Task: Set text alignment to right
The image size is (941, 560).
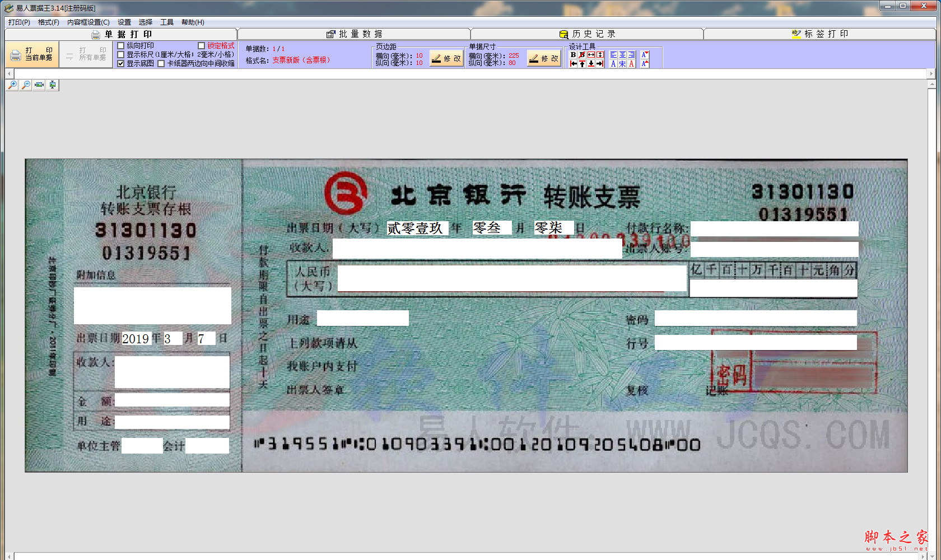Action: tap(631, 55)
